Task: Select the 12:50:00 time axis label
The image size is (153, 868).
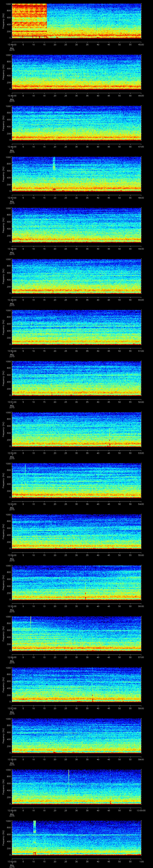Action: 12,351
